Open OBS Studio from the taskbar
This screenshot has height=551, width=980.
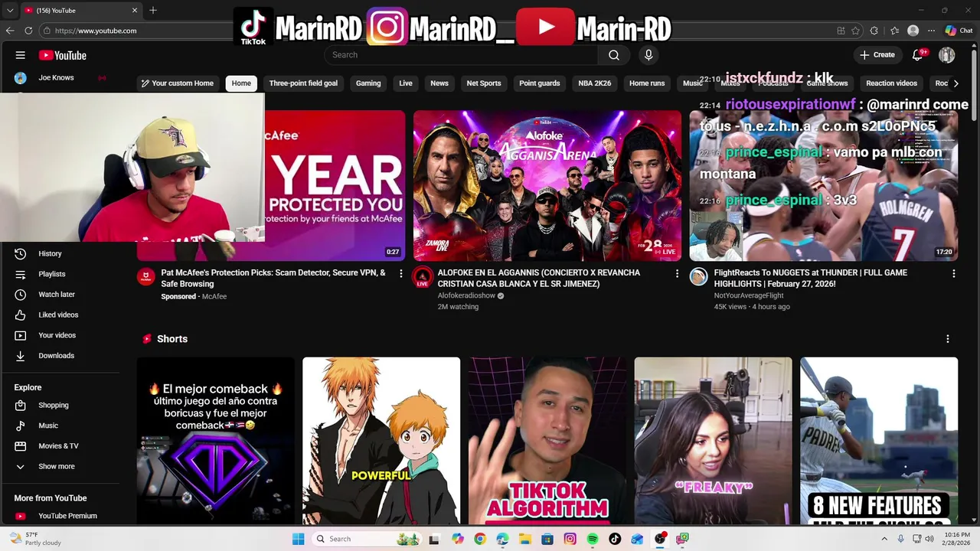click(x=660, y=539)
